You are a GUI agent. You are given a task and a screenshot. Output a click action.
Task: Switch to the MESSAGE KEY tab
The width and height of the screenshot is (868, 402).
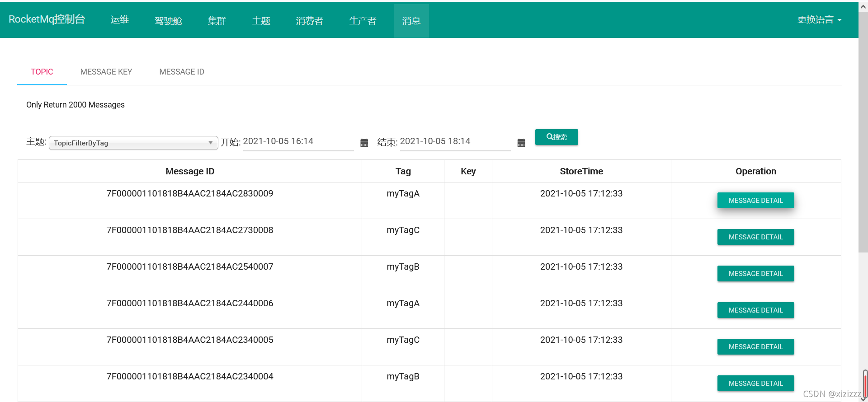(x=106, y=72)
